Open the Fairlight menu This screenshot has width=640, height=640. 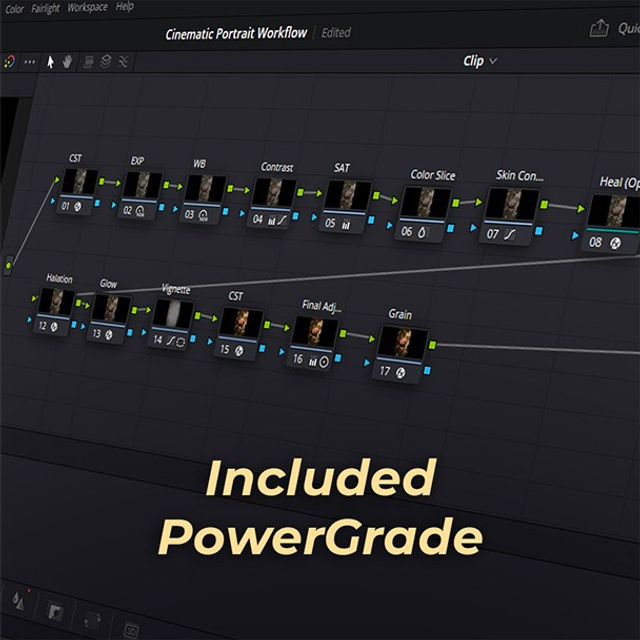[45, 8]
